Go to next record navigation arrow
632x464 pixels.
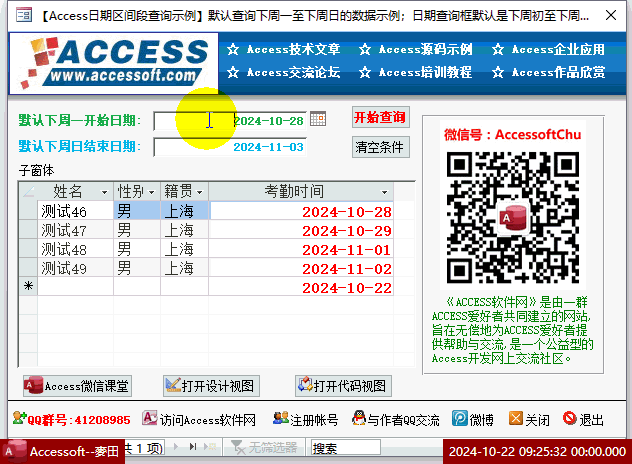pos(176,447)
